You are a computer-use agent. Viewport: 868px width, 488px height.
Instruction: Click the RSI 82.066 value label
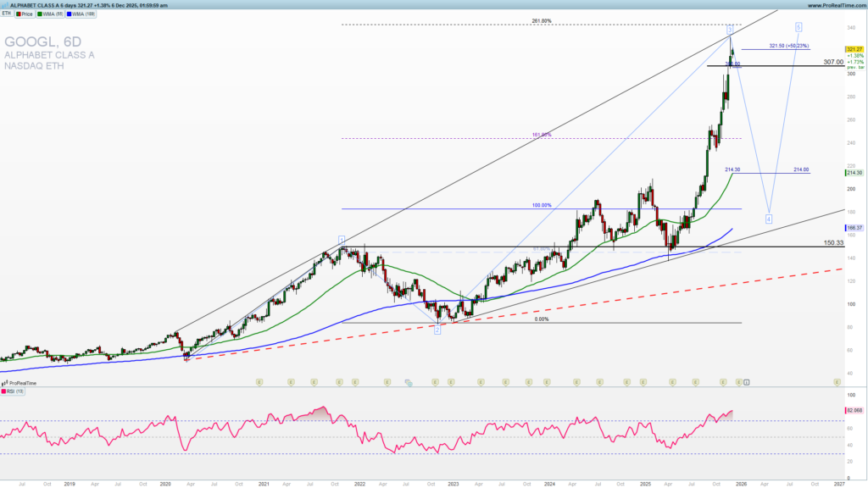(x=854, y=411)
